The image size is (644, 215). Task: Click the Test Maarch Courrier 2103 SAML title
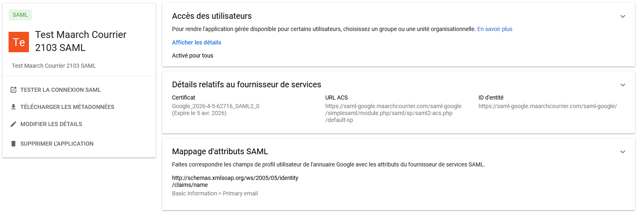click(81, 41)
